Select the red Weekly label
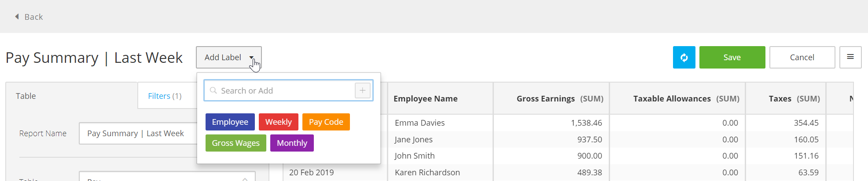 278,122
